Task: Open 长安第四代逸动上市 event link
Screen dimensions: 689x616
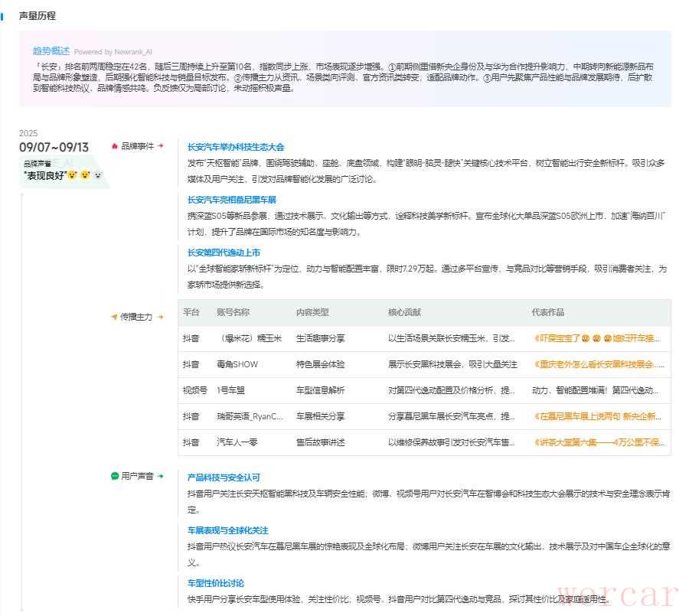Action: coord(224,253)
